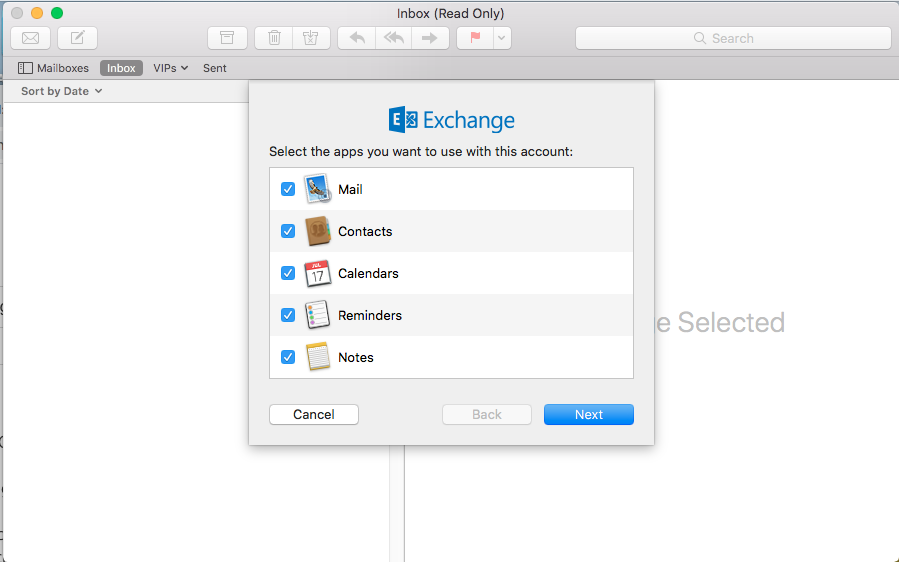Select the Calendars row label
Viewport: 899px width, 562px height.
(368, 273)
